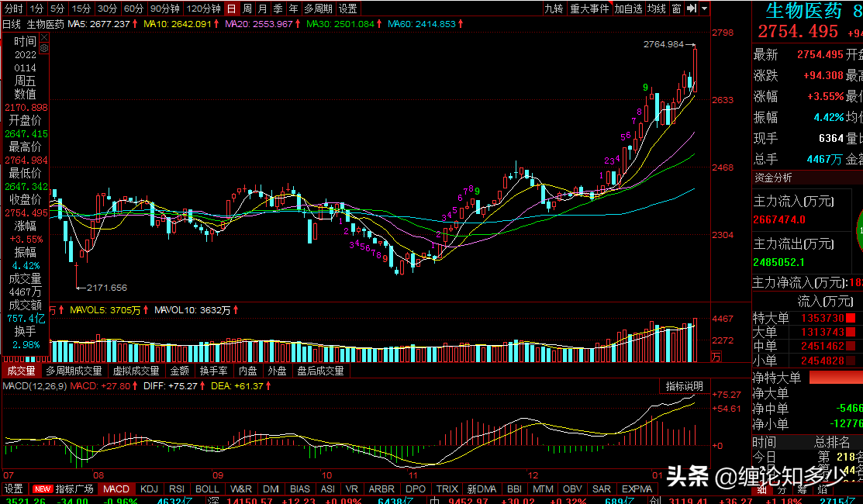
Task: Switch to 虚拟成交量 tab
Action: click(x=136, y=371)
